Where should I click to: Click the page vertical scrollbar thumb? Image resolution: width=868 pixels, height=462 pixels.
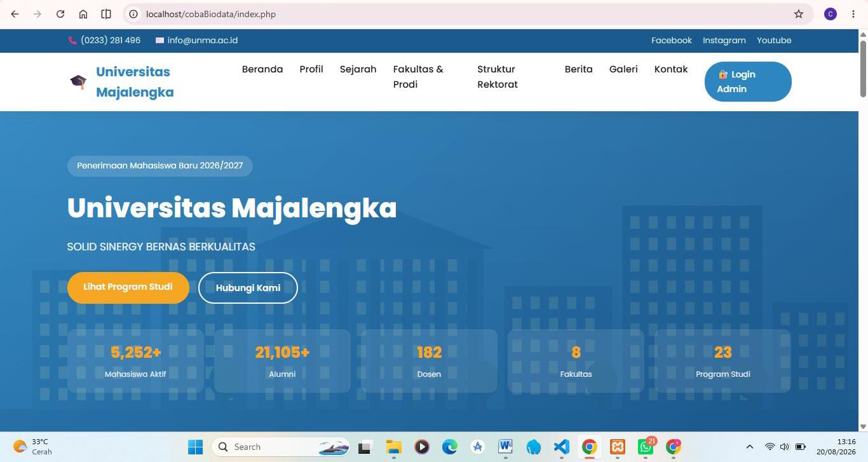pyautogui.click(x=863, y=69)
